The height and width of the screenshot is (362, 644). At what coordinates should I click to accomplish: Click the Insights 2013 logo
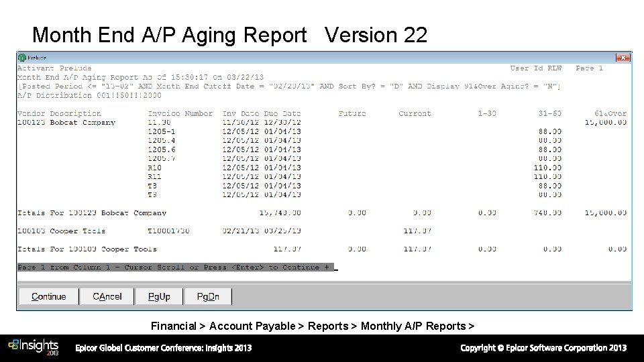(34, 347)
